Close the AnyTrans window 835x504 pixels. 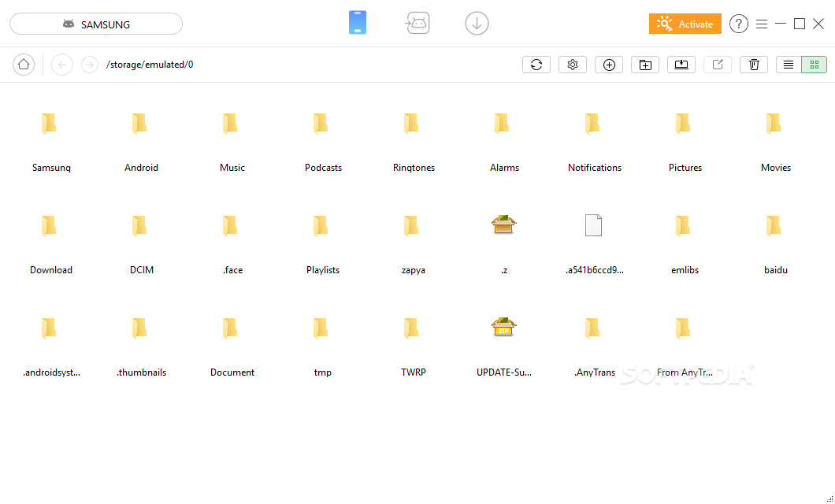(x=818, y=24)
